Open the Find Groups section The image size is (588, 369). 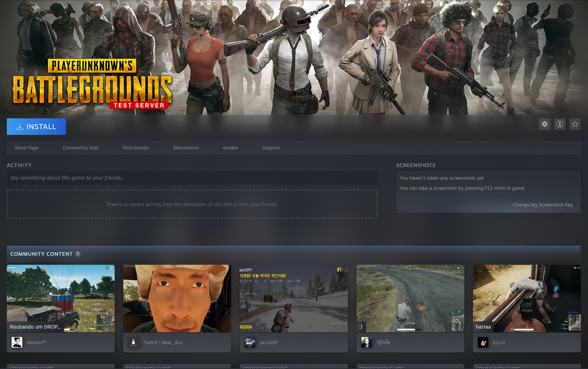(136, 148)
